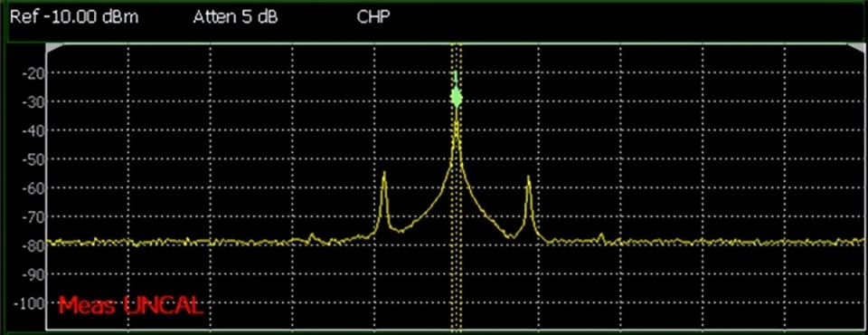868x335 pixels.
Task: Click the green marker 1 diamond on the peak
Action: point(456,98)
